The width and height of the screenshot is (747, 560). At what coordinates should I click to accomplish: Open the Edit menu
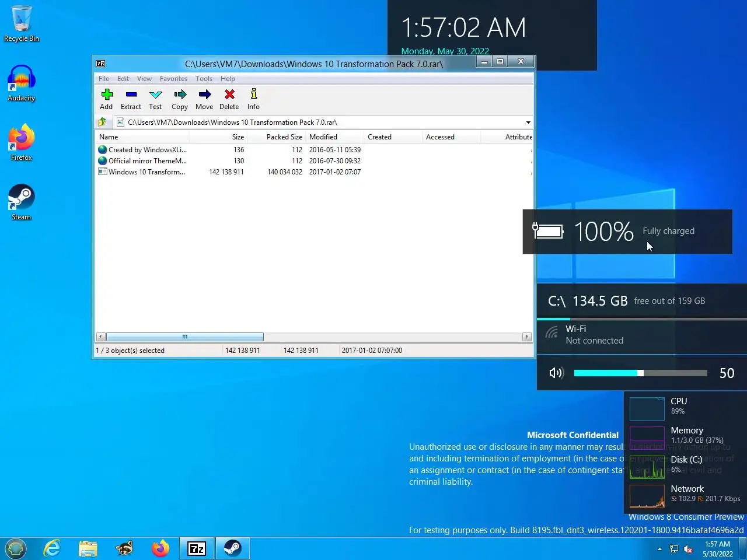tap(123, 79)
